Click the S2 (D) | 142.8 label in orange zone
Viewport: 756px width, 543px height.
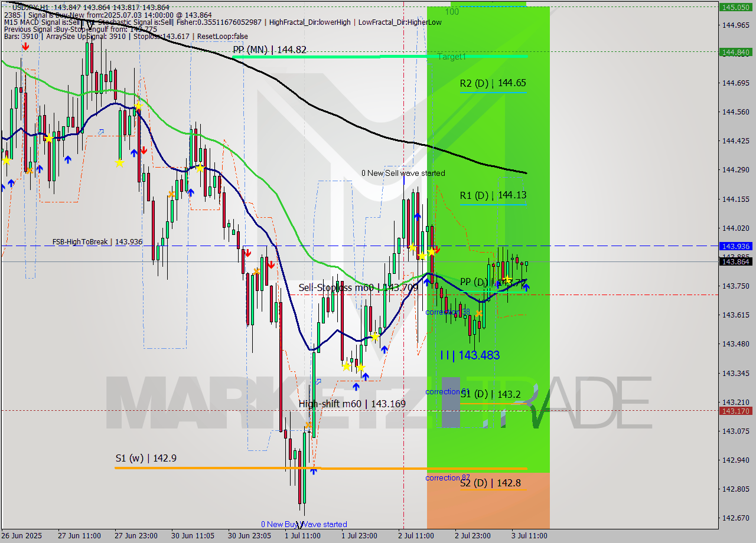coord(490,483)
